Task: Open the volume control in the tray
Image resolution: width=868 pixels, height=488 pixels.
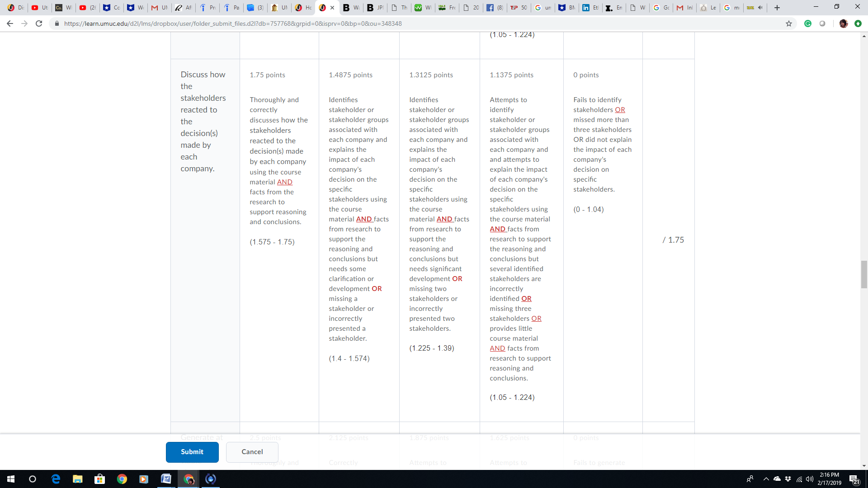Action: pyautogui.click(x=809, y=479)
